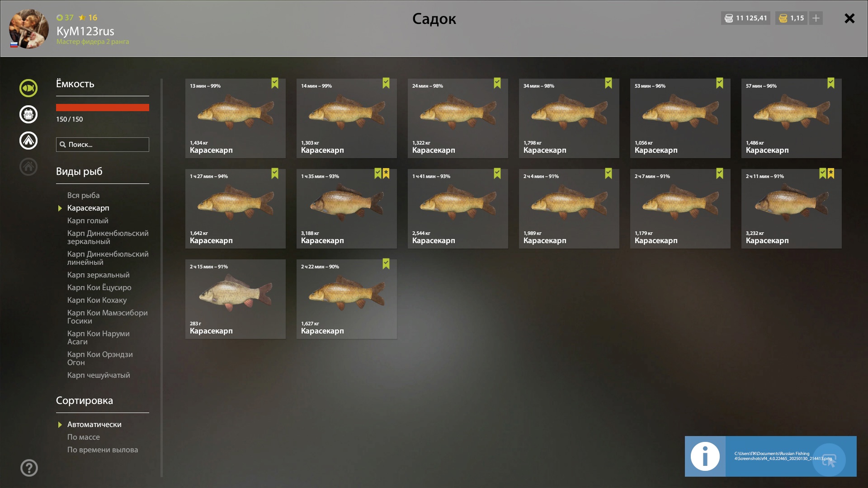Viewport: 868px width, 488px height.
Task: Click the red capacity bar 150/150
Action: (103, 108)
